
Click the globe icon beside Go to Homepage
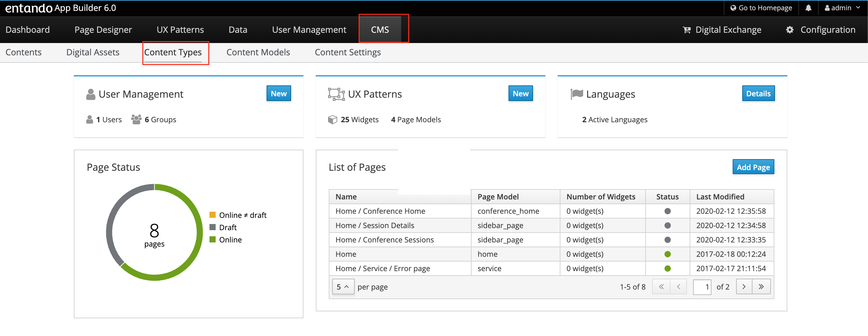[733, 8]
